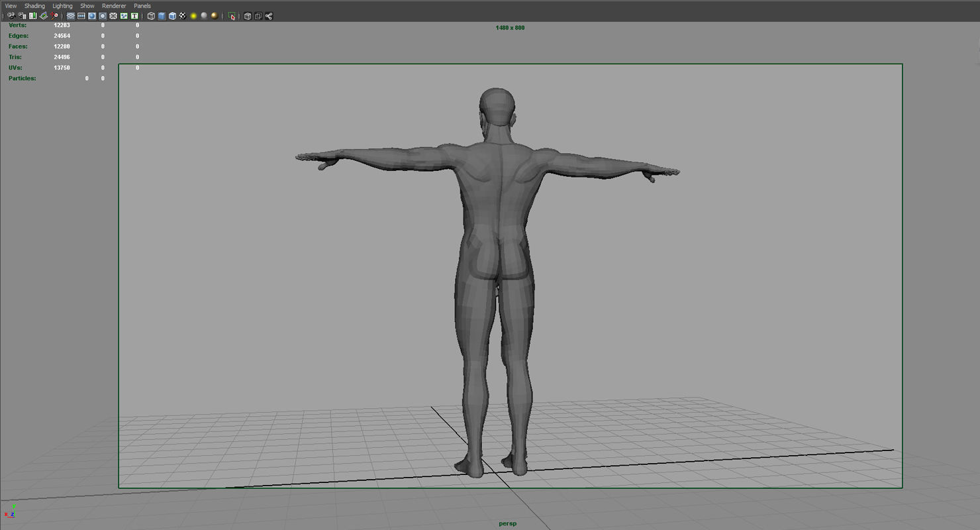The height and width of the screenshot is (530, 980).
Task: Toggle the Safe Action overlay
Action: point(124,16)
